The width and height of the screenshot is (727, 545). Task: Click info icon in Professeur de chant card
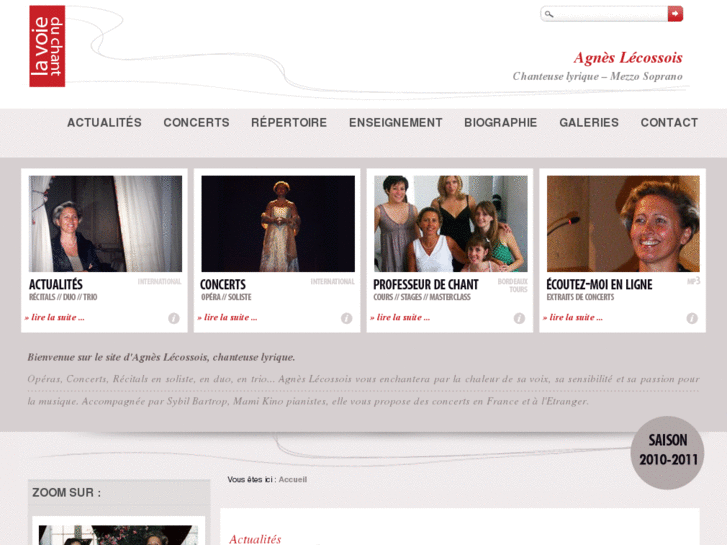tap(519, 318)
